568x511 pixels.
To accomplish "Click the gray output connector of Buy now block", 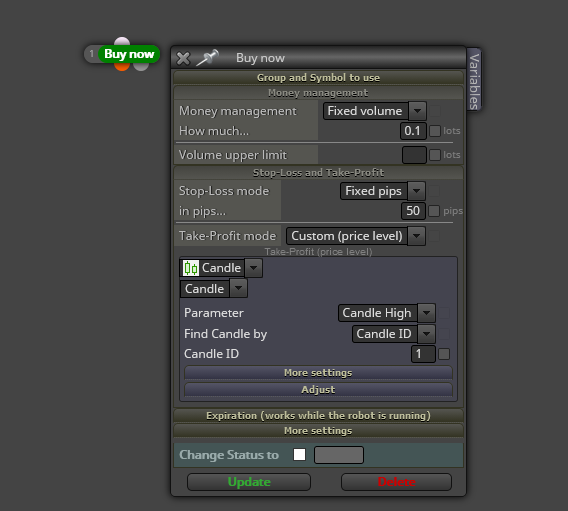I will [x=141, y=67].
